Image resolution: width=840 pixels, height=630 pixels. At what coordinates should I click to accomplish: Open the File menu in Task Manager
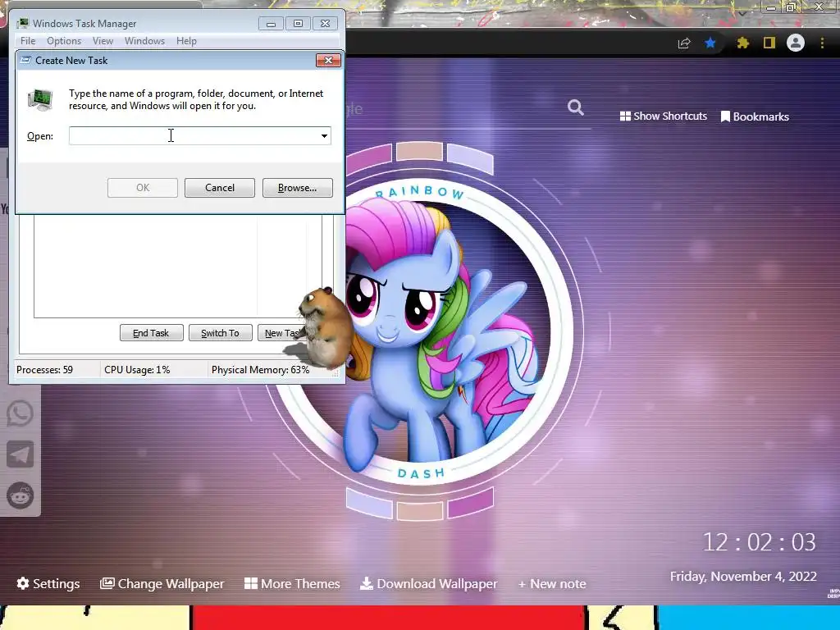coord(28,41)
